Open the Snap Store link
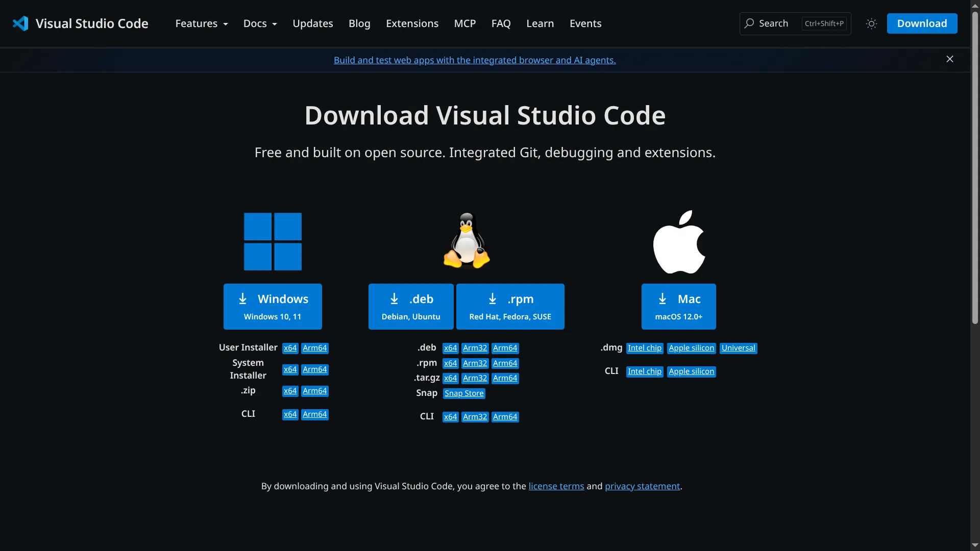 [x=464, y=393]
